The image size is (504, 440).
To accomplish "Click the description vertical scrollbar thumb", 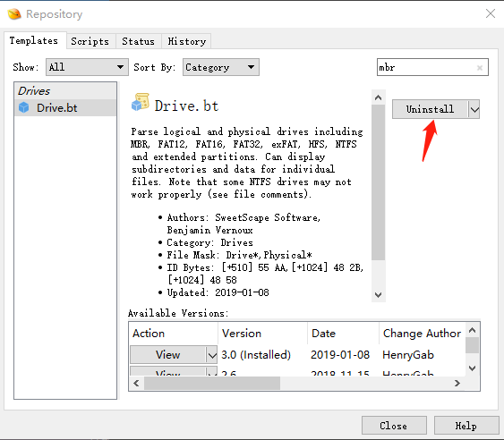I will pyautogui.click(x=379, y=182).
